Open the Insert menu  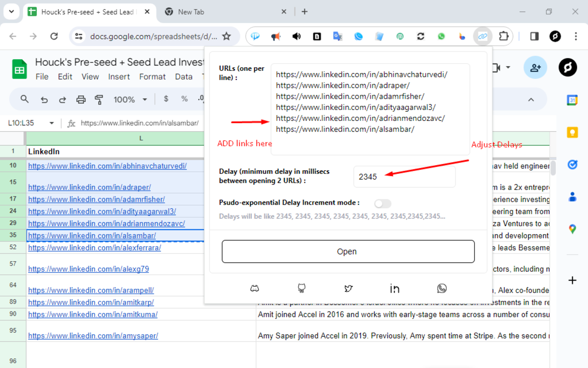[x=119, y=77]
